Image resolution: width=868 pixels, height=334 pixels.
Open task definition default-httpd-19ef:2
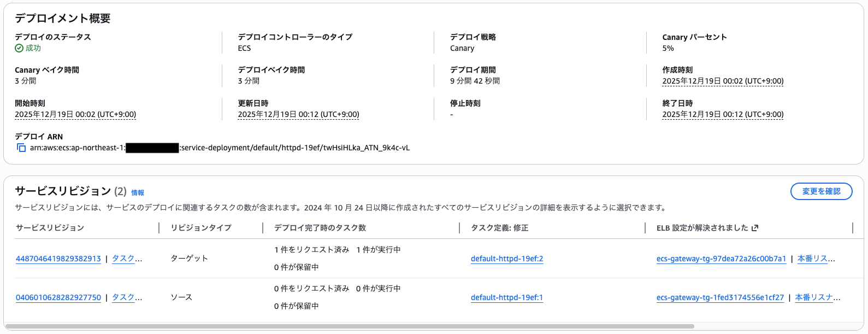(x=507, y=257)
